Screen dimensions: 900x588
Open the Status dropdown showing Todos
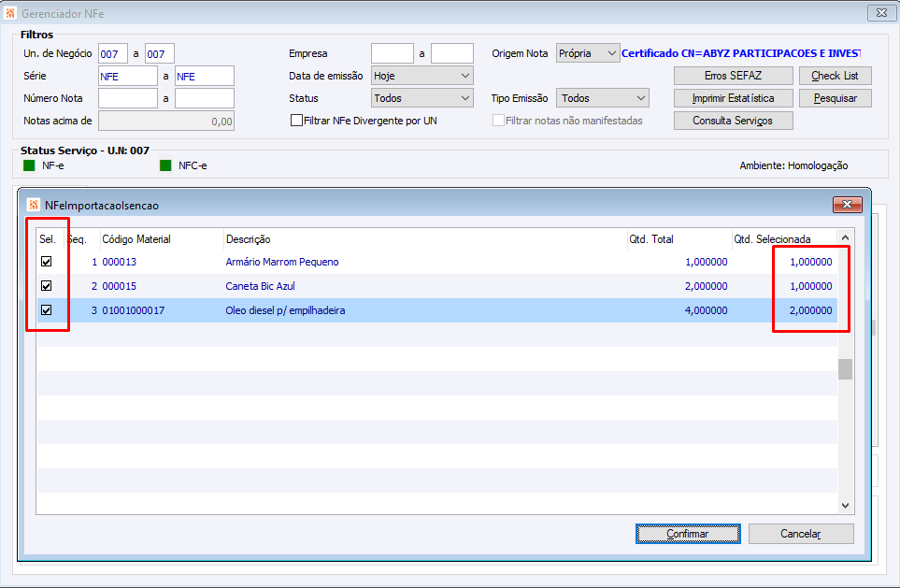(x=421, y=98)
